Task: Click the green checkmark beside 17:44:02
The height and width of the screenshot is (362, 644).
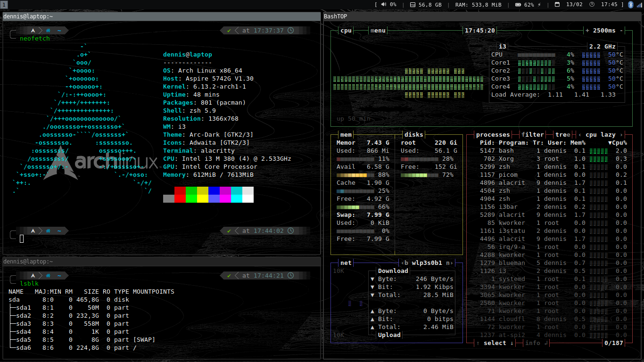Action: point(229,231)
